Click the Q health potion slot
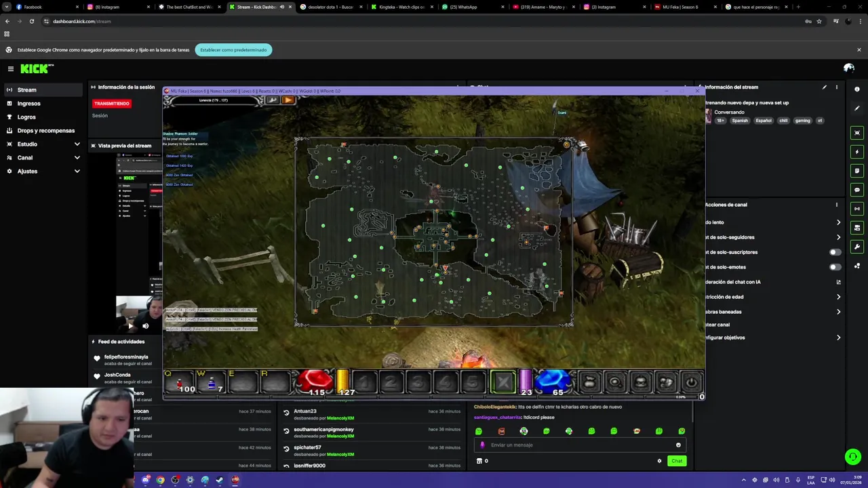868x488 pixels. 180,383
